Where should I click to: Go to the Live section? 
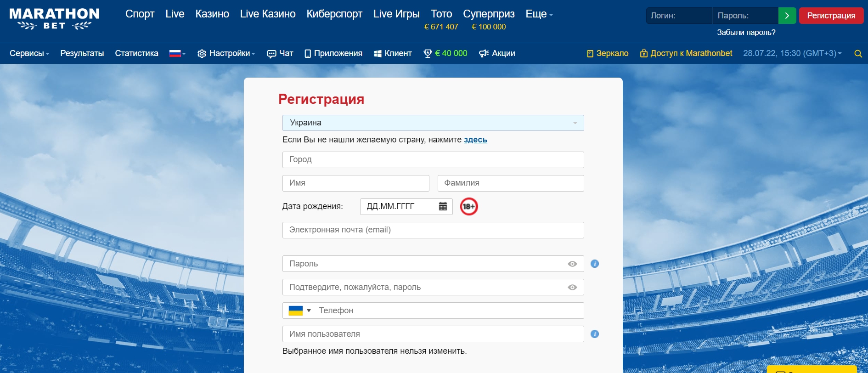coord(175,14)
